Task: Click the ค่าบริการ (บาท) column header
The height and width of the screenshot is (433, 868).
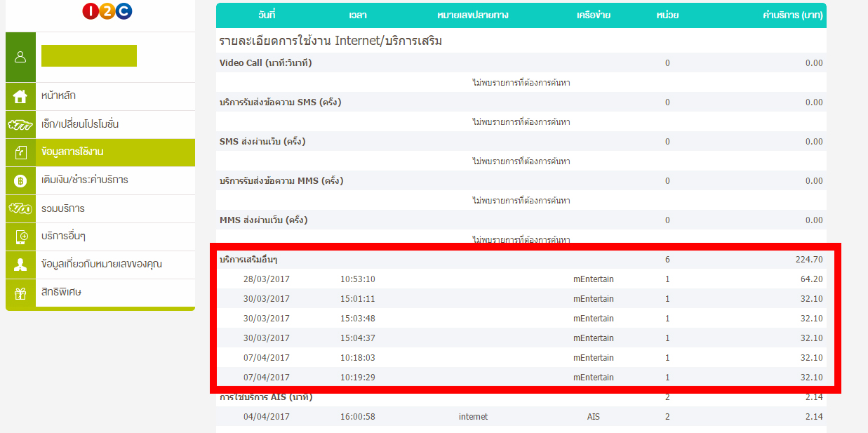Action: click(793, 15)
